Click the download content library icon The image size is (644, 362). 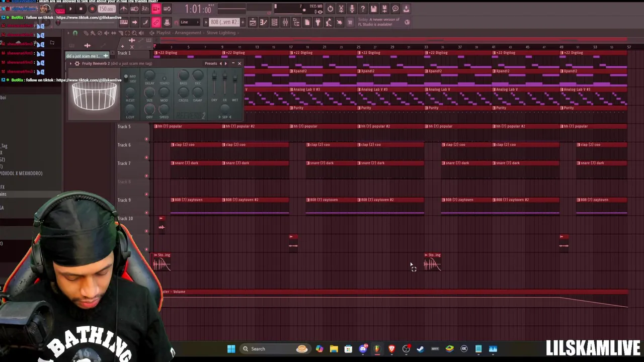coord(406,9)
